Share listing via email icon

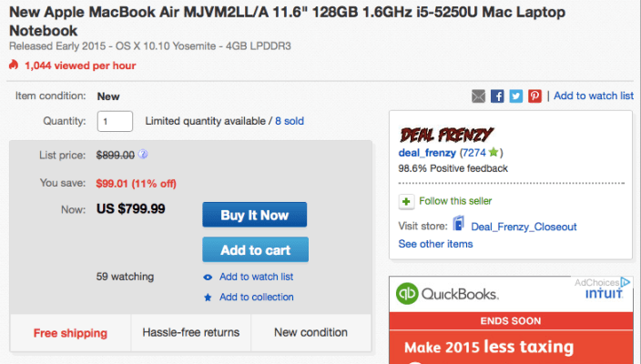point(479,96)
